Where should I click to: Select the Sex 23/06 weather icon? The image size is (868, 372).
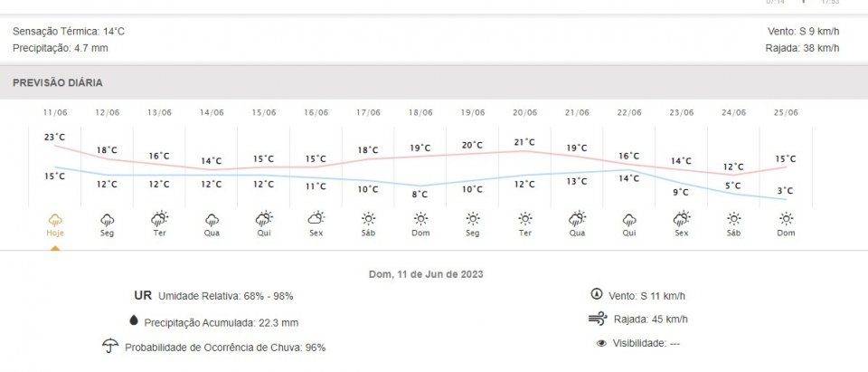click(682, 218)
